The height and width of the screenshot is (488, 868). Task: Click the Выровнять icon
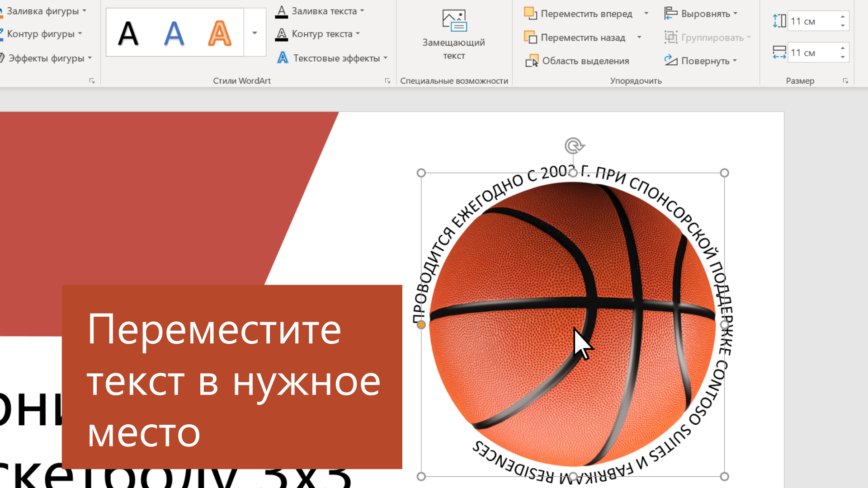[671, 13]
